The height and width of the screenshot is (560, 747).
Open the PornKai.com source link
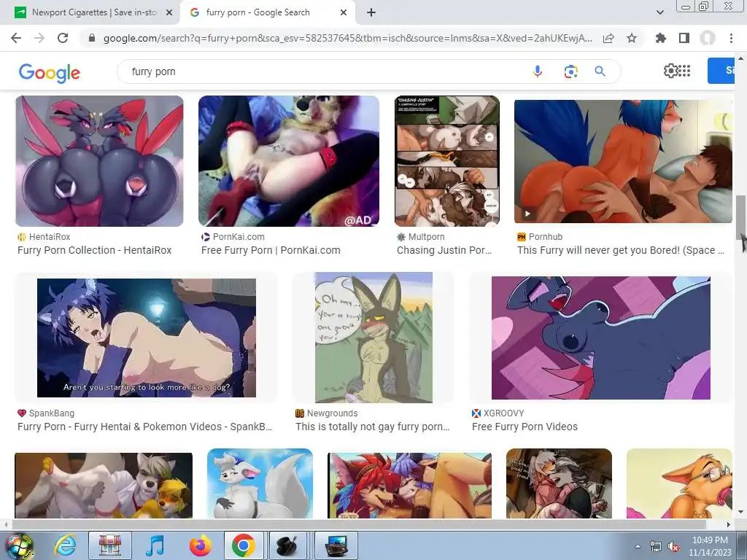pos(233,237)
